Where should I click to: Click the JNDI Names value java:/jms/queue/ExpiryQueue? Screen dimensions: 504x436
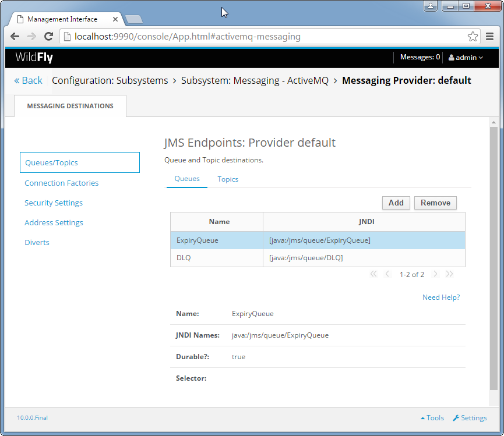(x=280, y=335)
